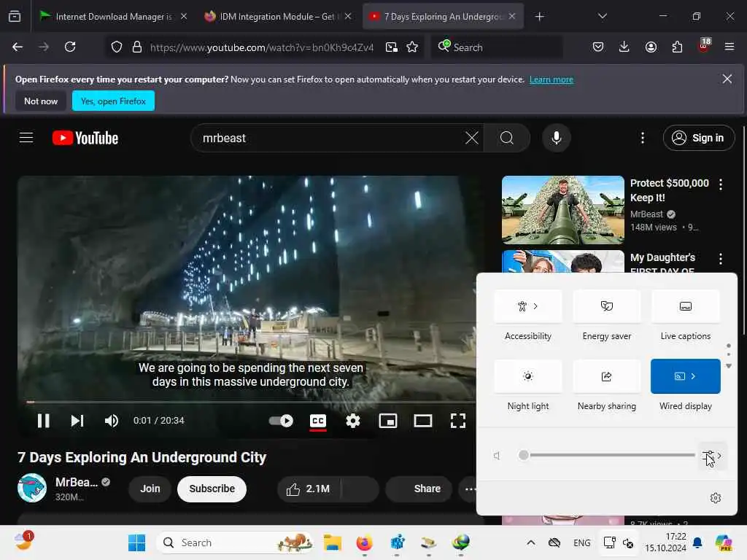Click the site security padlock icon

tap(137, 47)
